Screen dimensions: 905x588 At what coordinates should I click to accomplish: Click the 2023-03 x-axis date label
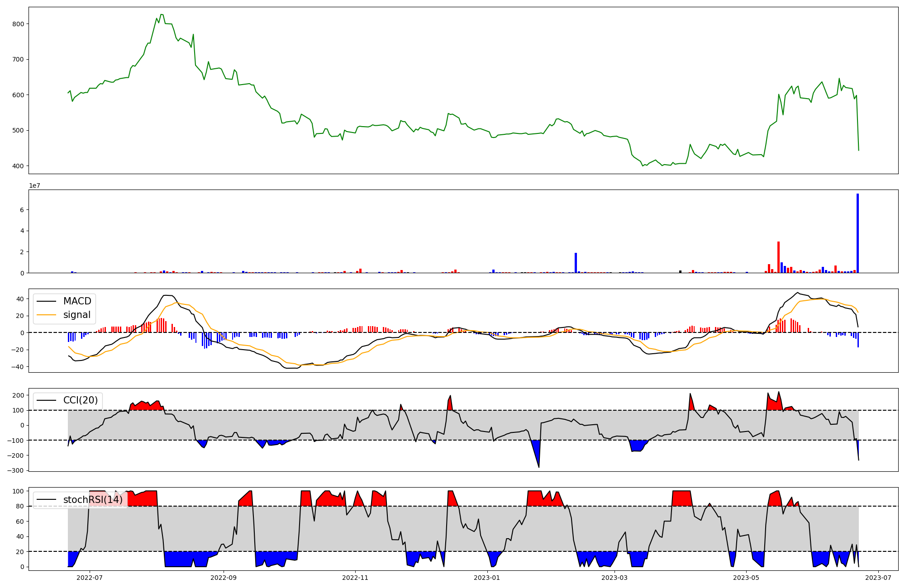pos(614,578)
